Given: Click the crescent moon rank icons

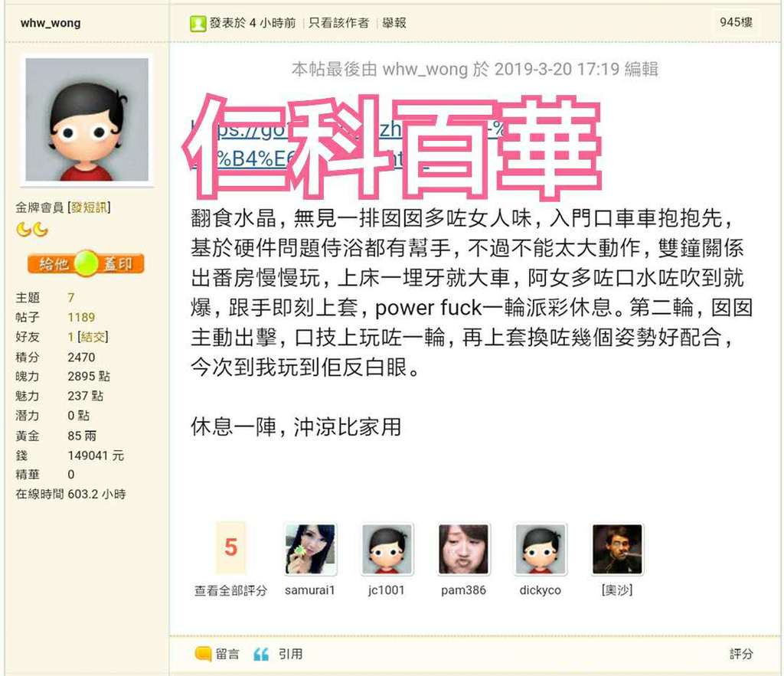Looking at the screenshot, I should pyautogui.click(x=32, y=230).
